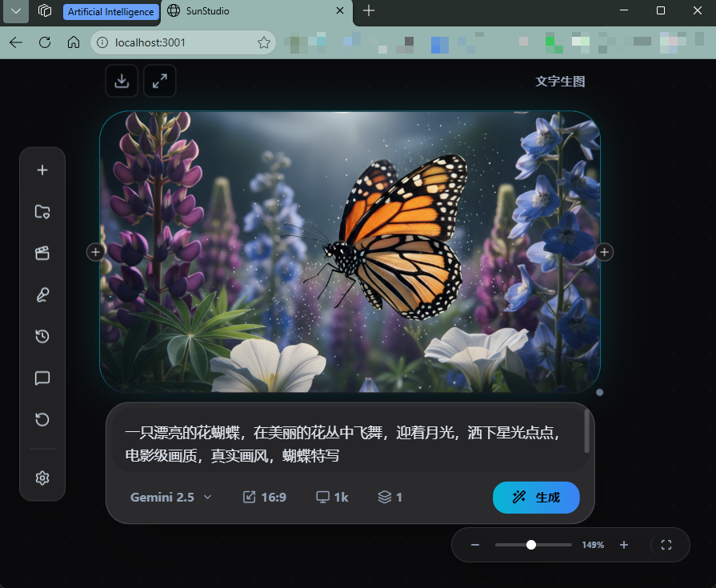Viewport: 716px width, 588px height.
Task: Select the brush tool in sidebar
Action: pos(42,295)
